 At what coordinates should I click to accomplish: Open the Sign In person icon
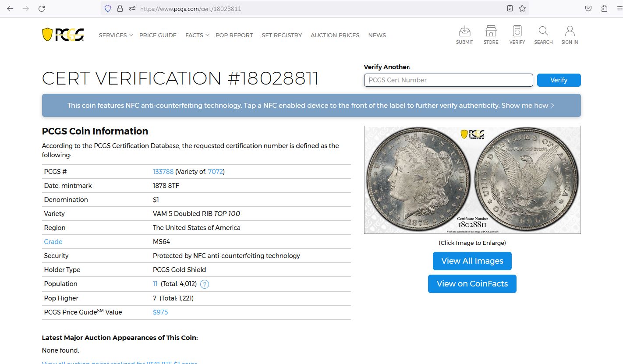click(x=570, y=35)
